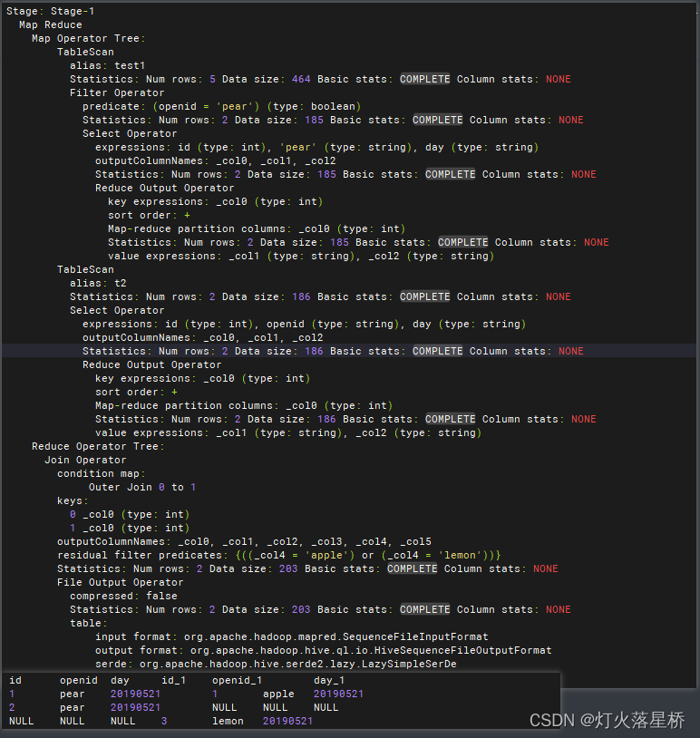The height and width of the screenshot is (738, 700).
Task: Select the 'residual filter predicates' line
Action: 278,556
